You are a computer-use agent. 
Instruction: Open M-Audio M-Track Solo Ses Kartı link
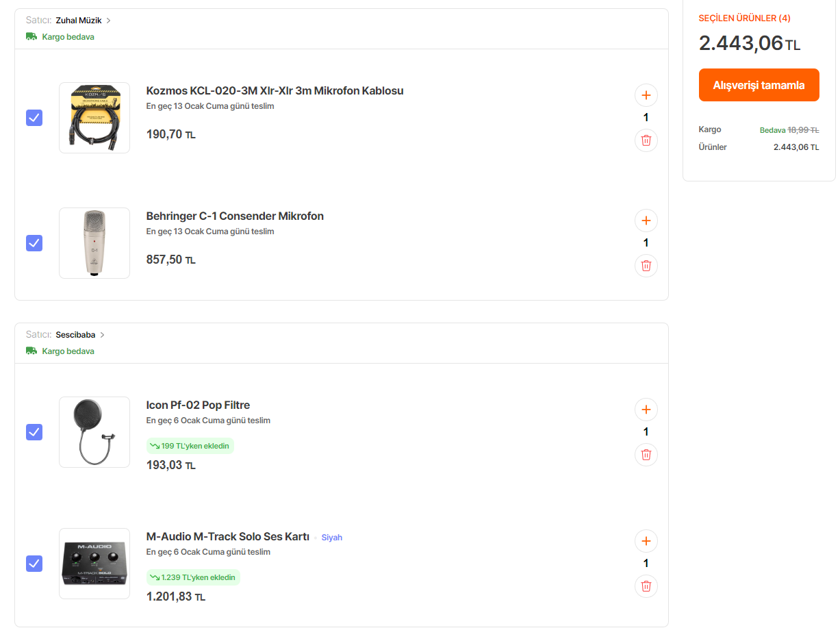(228, 537)
